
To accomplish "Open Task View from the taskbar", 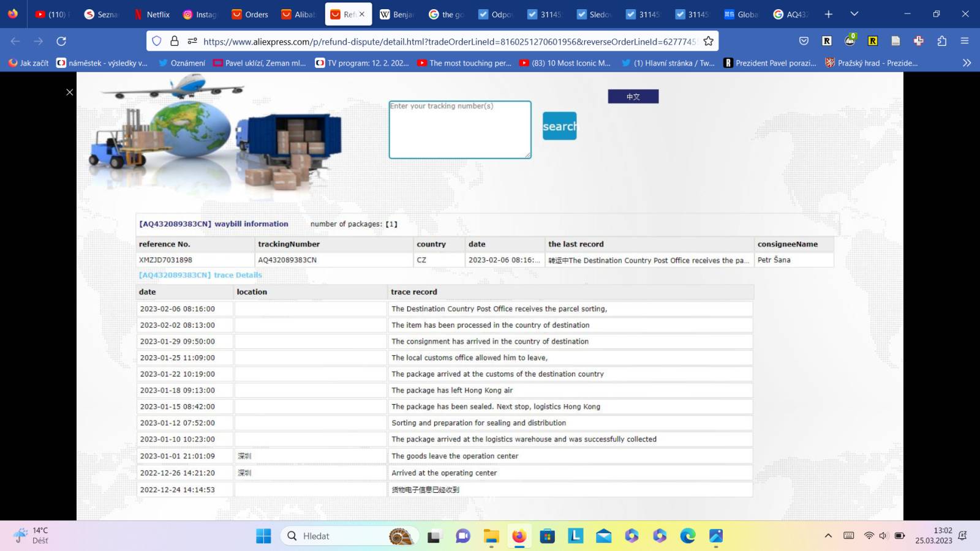I will [434, 536].
